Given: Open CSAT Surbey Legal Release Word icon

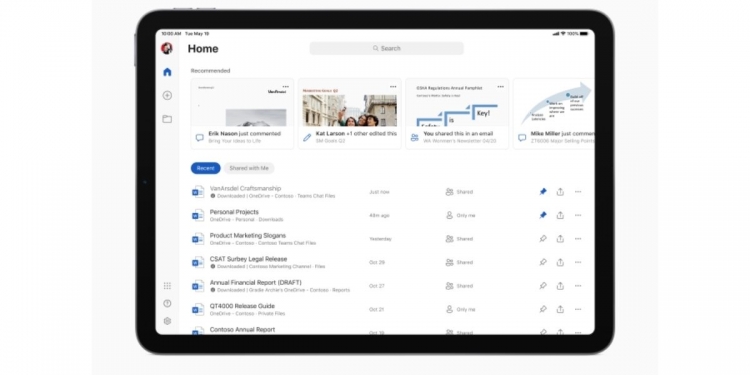Looking at the screenshot, I should tap(198, 262).
